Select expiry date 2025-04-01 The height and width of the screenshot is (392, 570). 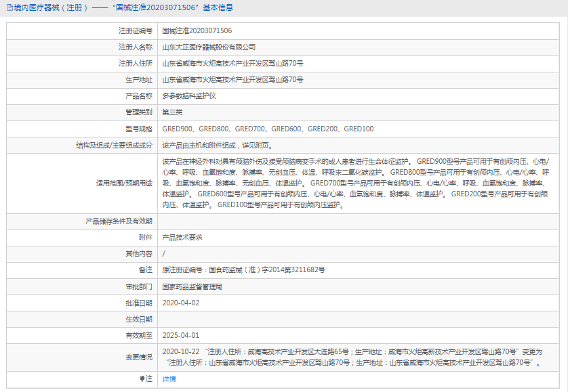click(181, 335)
